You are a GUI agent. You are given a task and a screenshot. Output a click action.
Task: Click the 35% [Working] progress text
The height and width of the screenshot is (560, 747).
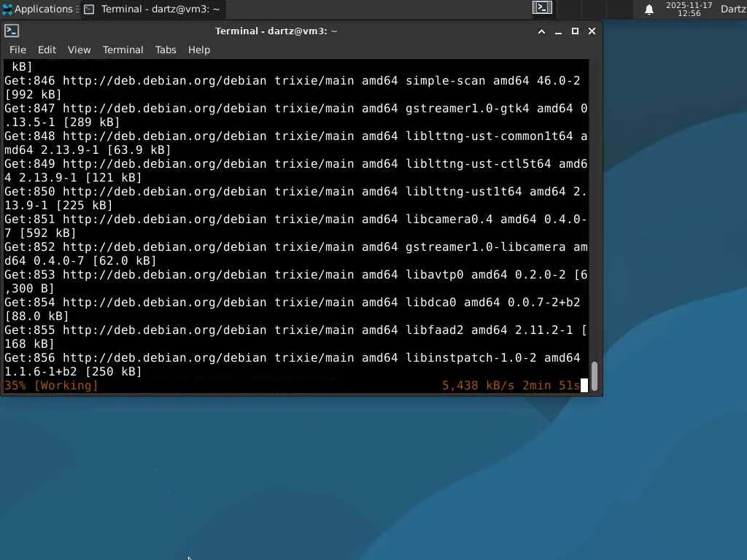[51, 385]
